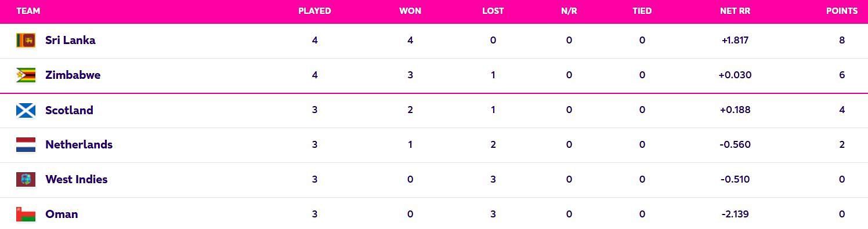Click the Oman flag icon
868x229 pixels.
[26, 214]
